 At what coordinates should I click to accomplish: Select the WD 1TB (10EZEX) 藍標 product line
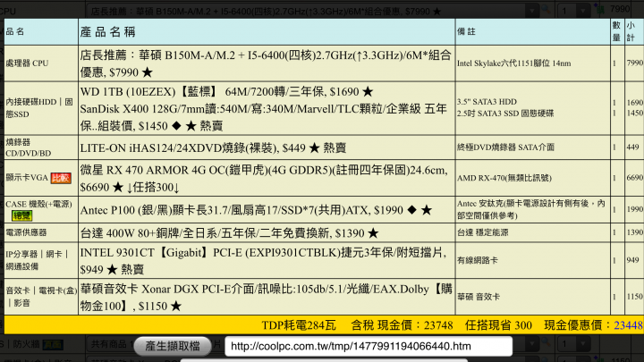tap(226, 91)
